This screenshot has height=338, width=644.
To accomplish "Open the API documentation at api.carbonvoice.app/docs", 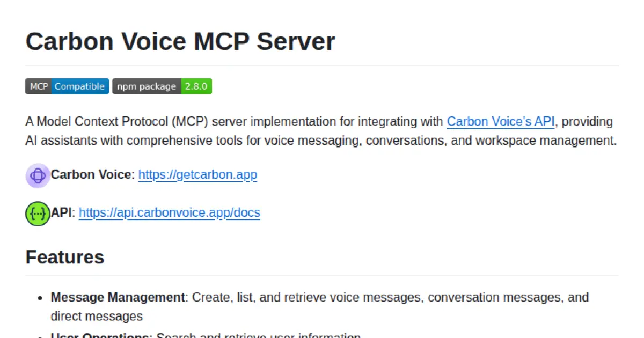I will coord(170,212).
